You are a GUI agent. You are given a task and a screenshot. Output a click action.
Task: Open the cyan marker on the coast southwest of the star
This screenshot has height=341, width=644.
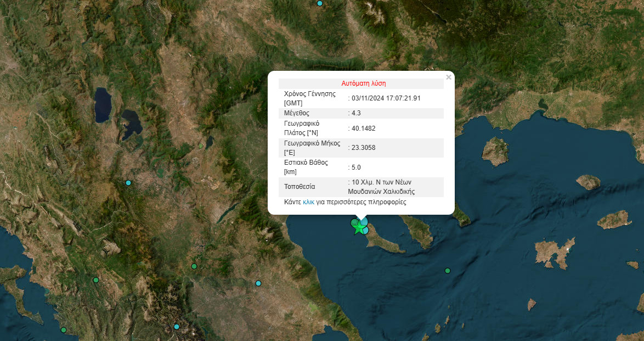(258, 283)
